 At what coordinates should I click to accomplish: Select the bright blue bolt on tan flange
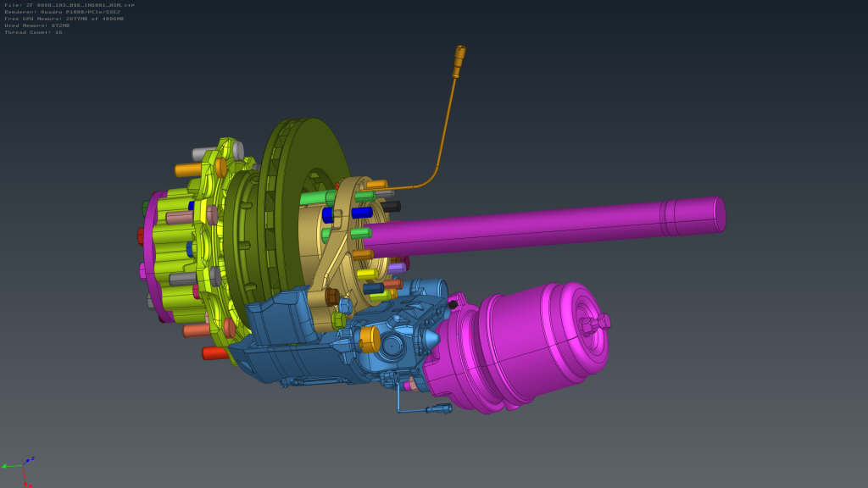click(x=361, y=213)
